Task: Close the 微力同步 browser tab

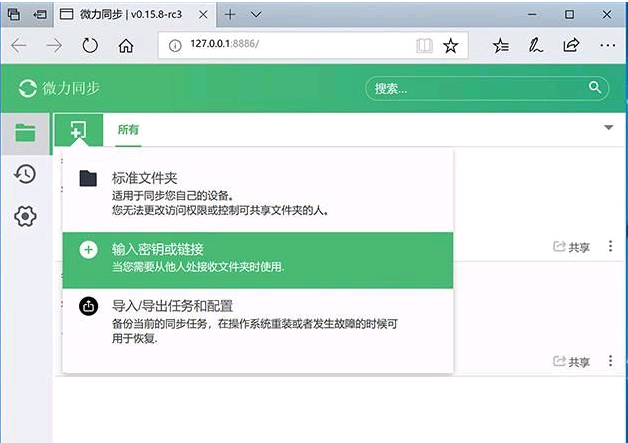Action: (203, 15)
